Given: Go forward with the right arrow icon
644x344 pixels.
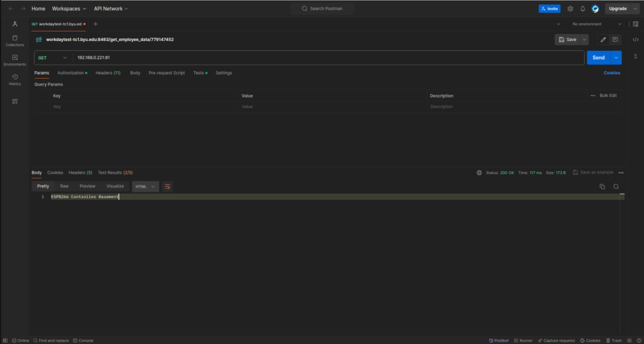Looking at the screenshot, I should [23, 9].
